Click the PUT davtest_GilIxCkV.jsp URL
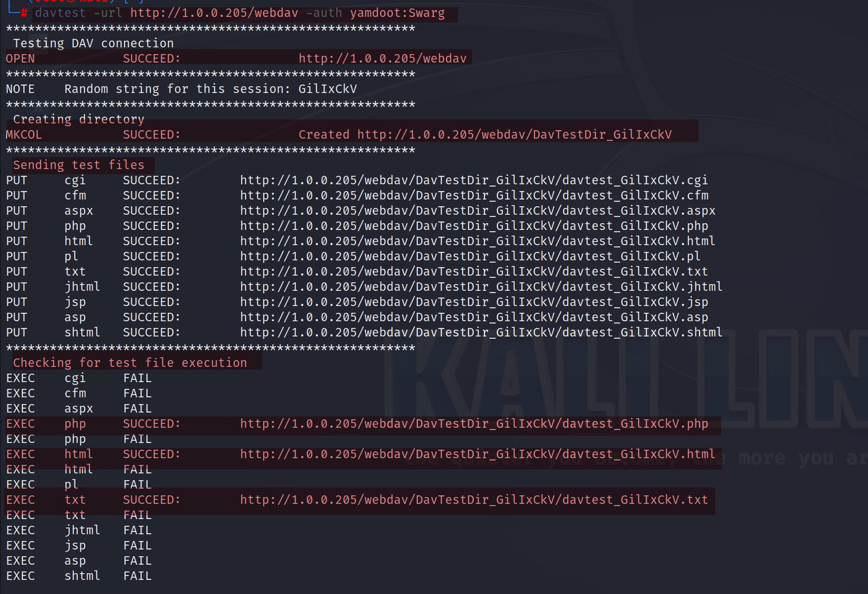The width and height of the screenshot is (868, 594). (x=474, y=302)
